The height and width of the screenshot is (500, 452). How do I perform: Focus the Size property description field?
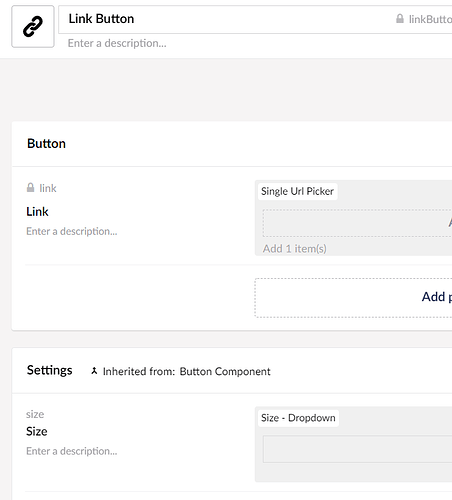(72, 451)
